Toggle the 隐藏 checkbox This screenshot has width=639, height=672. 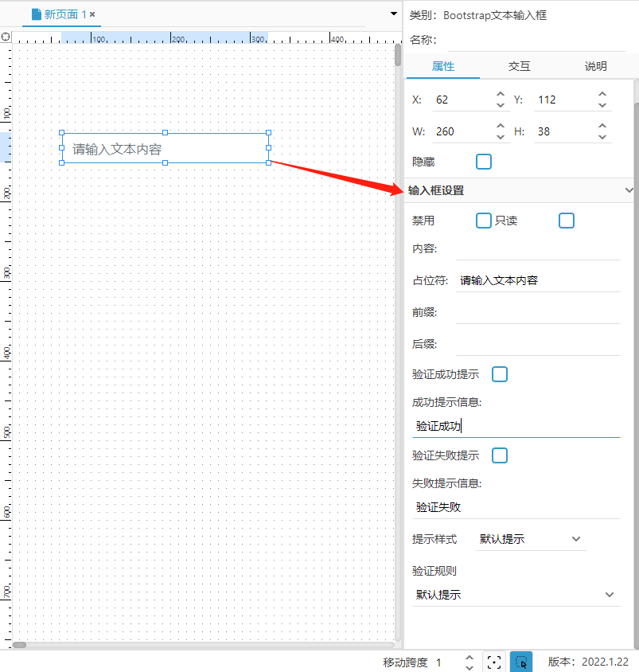(484, 162)
